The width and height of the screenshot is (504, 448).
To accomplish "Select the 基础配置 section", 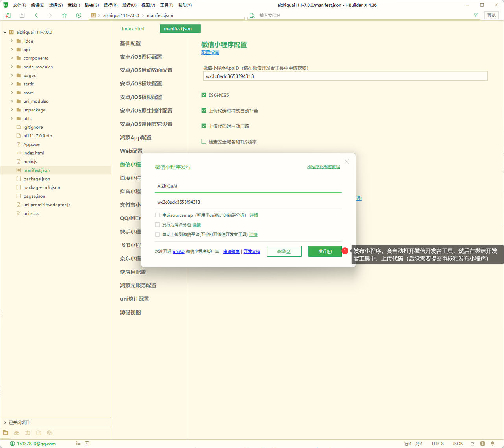I will click(130, 43).
